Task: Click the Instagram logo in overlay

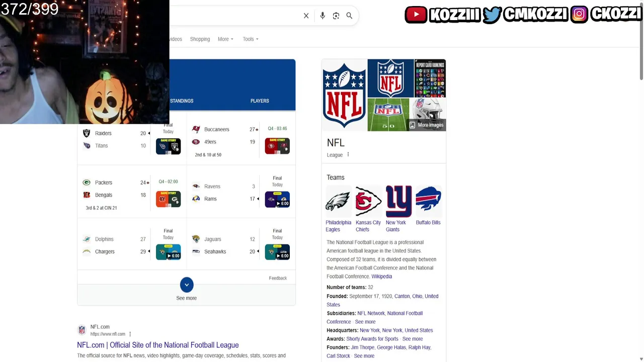Action: click(579, 15)
